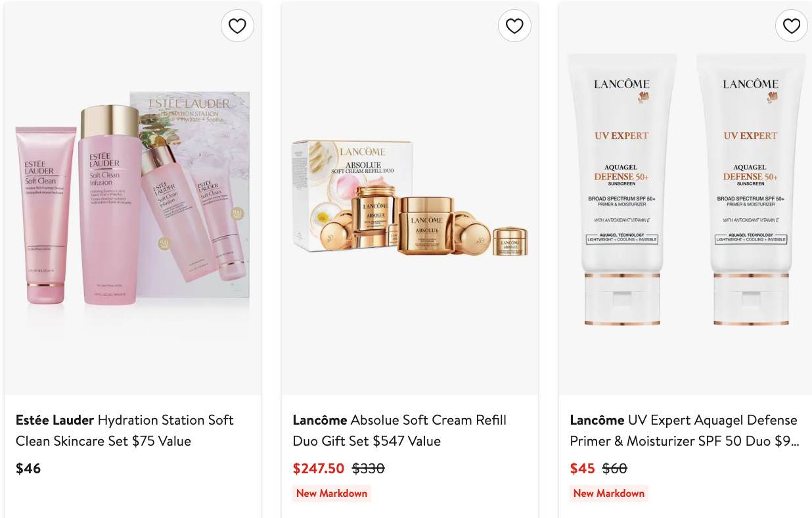This screenshot has height=518, width=812.
Task: Open Absolue Soft Cream Refill Duo title link
Action: [428, 421]
